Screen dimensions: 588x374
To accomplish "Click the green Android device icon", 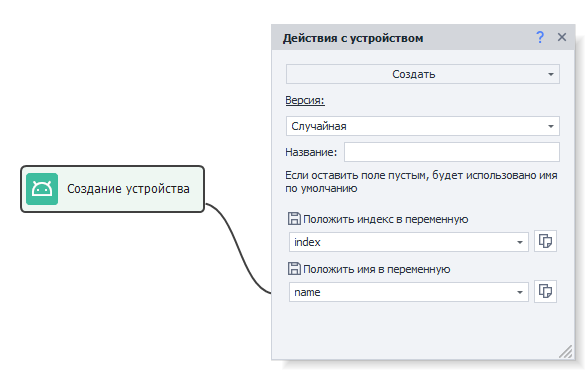I will click(42, 189).
